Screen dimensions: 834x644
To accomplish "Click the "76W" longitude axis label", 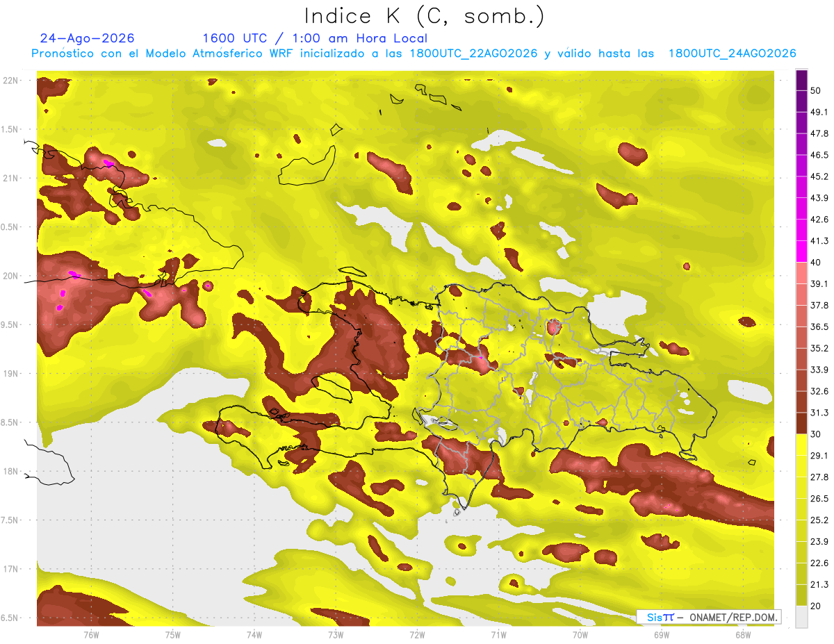I will pos(91,634).
